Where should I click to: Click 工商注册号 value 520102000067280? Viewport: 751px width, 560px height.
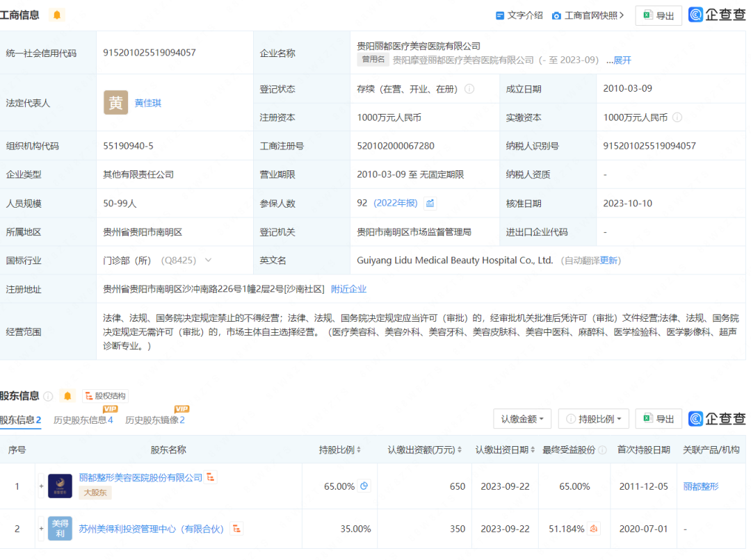(396, 146)
